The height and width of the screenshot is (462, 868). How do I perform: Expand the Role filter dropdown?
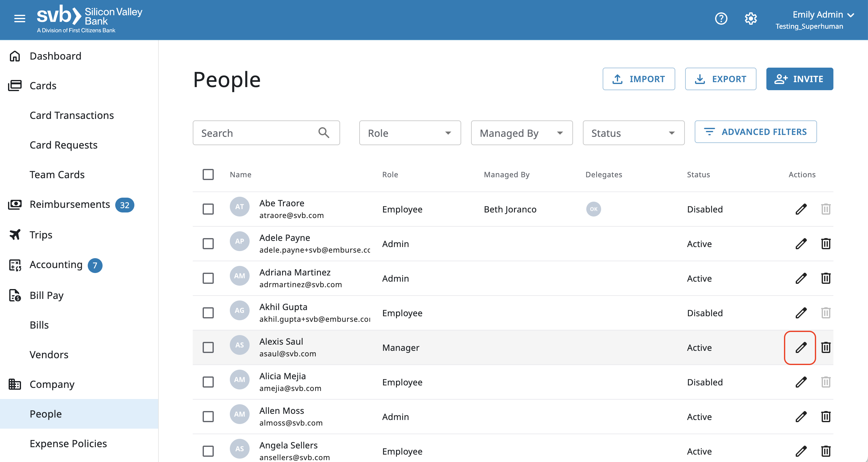click(410, 133)
